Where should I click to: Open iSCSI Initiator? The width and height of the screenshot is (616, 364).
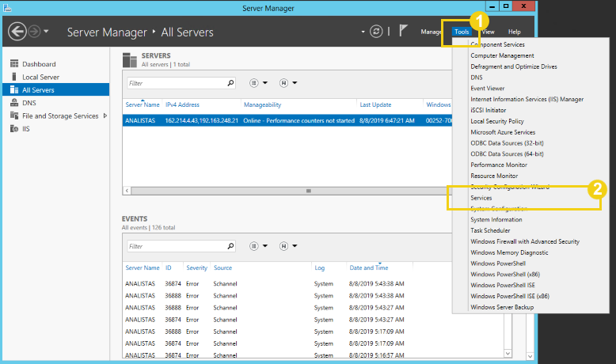488,110
